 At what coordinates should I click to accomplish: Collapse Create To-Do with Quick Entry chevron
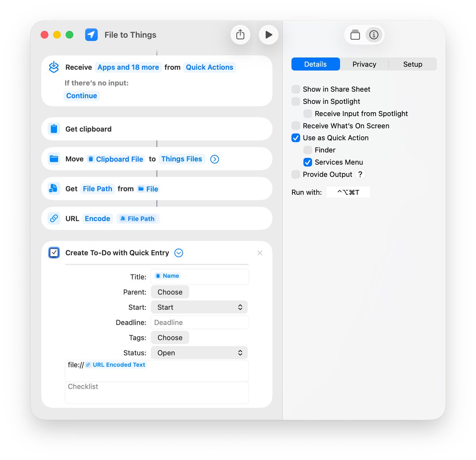pos(179,253)
